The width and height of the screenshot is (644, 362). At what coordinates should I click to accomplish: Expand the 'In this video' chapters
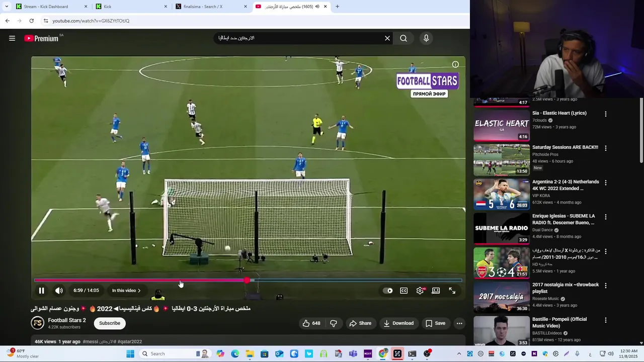tap(126, 291)
